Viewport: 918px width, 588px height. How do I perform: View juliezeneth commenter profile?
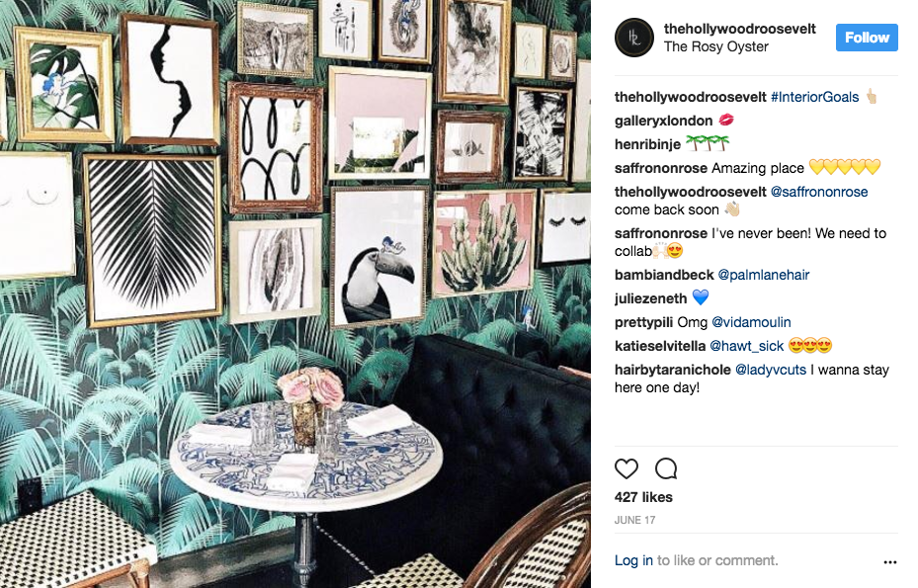tap(650, 298)
